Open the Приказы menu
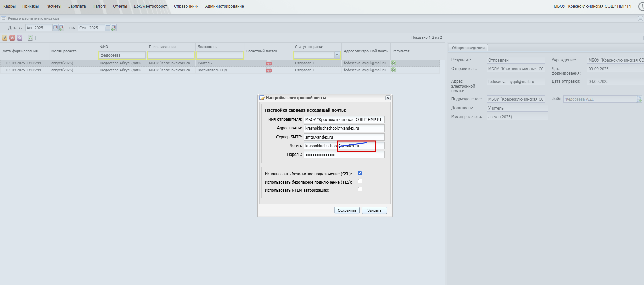Viewport: 644px width, 285px height. tap(30, 6)
